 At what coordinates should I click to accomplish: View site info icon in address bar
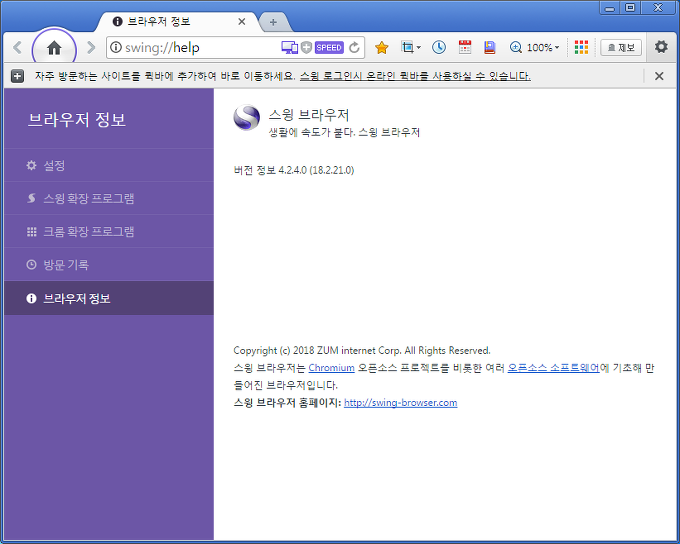(116, 47)
